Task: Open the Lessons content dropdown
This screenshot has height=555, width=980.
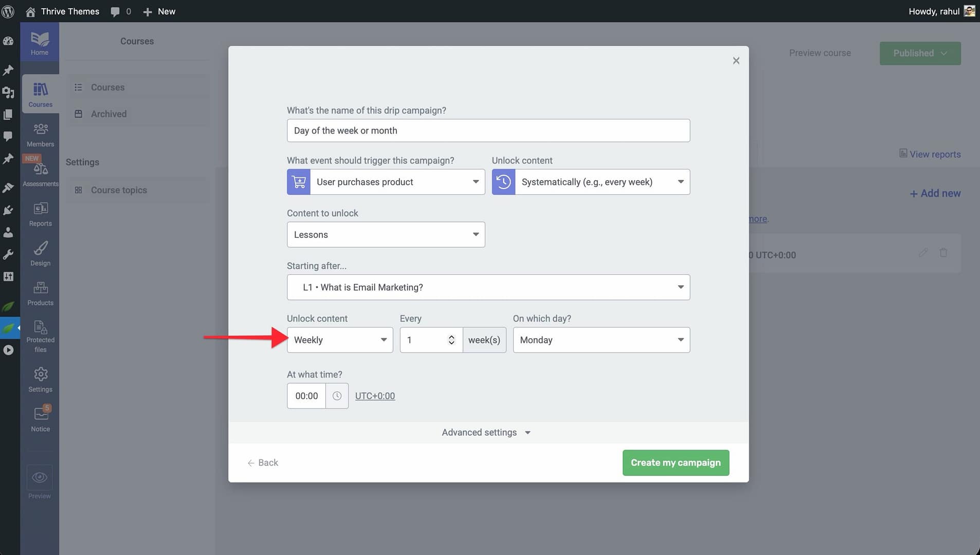Action: 386,235
